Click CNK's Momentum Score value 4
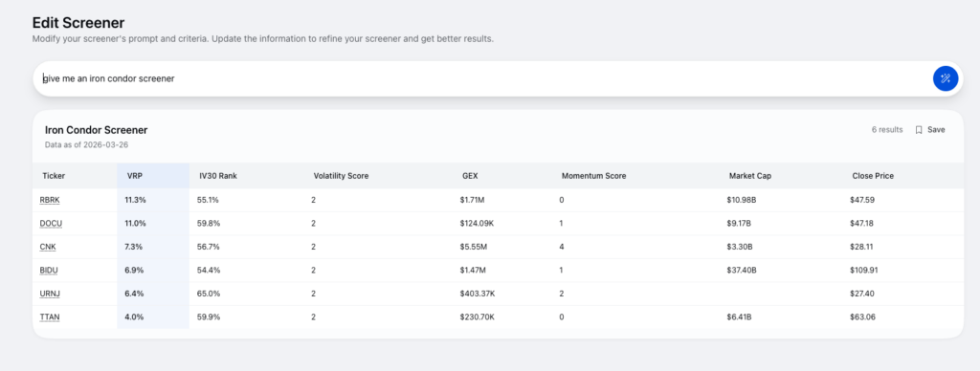The image size is (980, 371). [562, 247]
